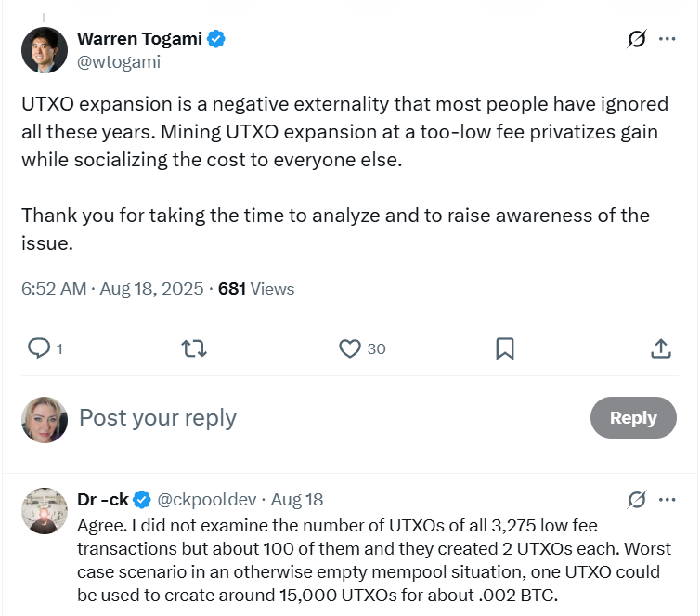The width and height of the screenshot is (700, 616).
Task: Click your own profile avatar beside reply box
Action: (x=45, y=419)
